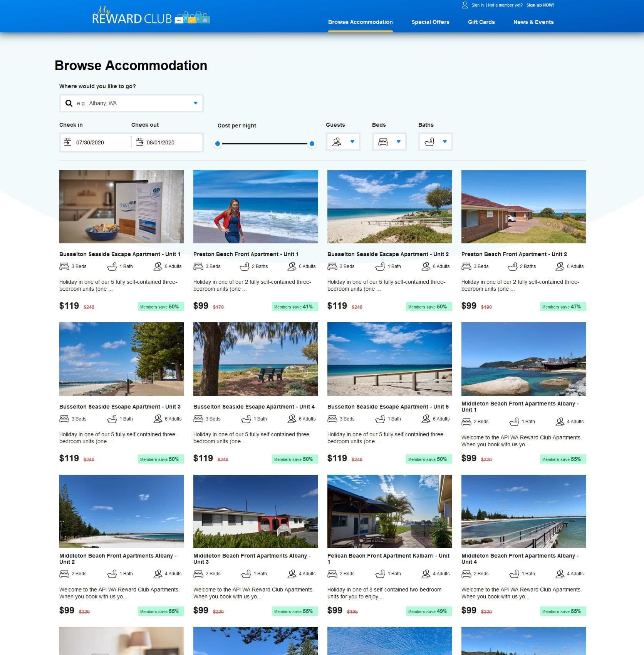The height and width of the screenshot is (655, 644).
Task: Click the My Reward Club logo
Action: [x=151, y=16]
